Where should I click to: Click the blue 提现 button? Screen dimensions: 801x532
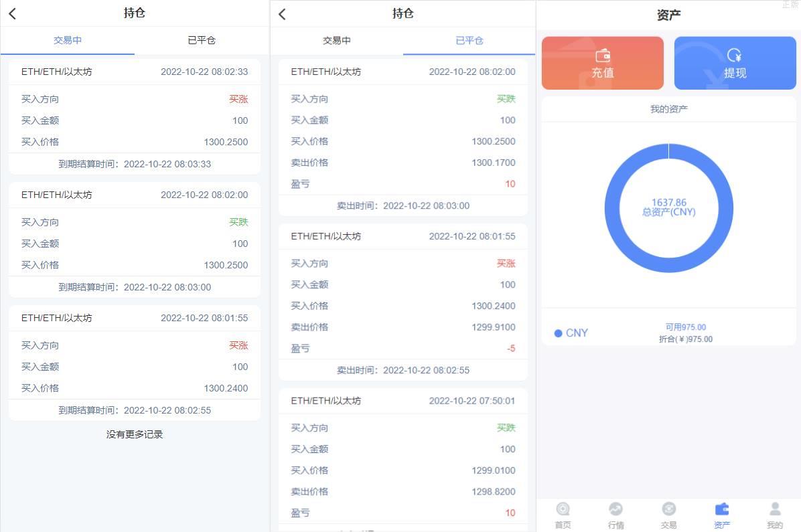735,64
